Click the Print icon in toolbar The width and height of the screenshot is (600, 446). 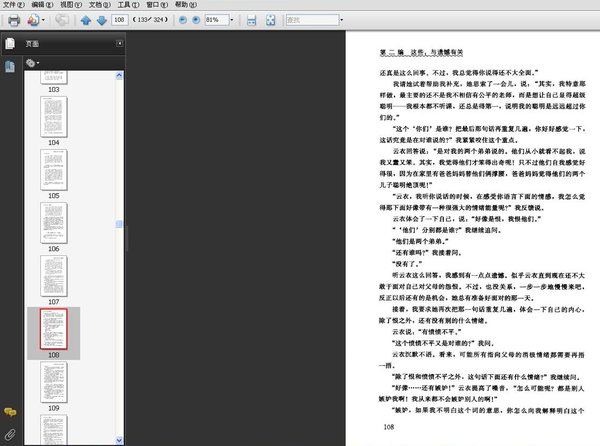[x=14, y=20]
